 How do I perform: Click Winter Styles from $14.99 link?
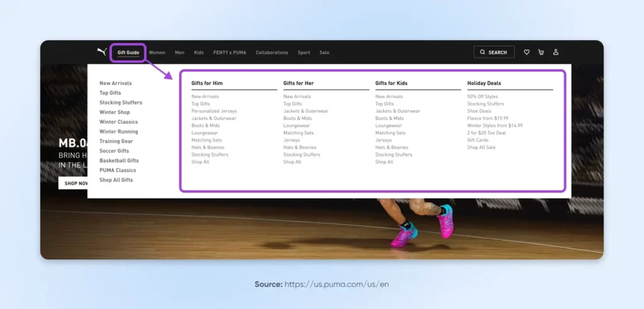click(495, 126)
